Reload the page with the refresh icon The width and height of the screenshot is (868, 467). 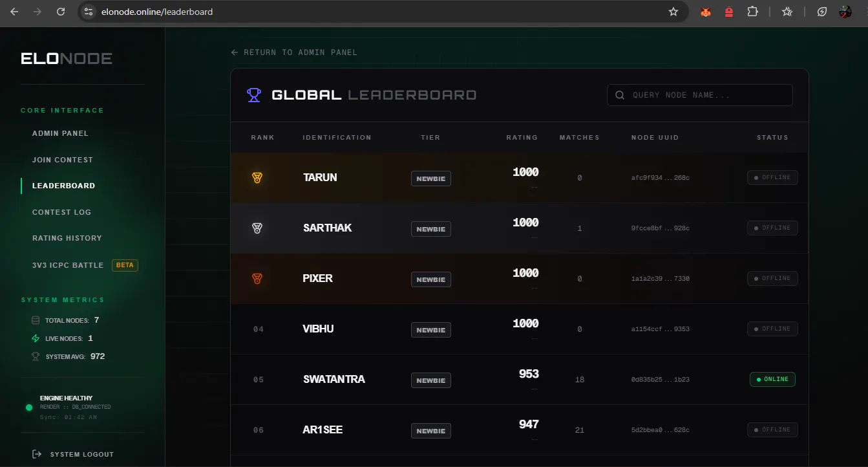(61, 12)
